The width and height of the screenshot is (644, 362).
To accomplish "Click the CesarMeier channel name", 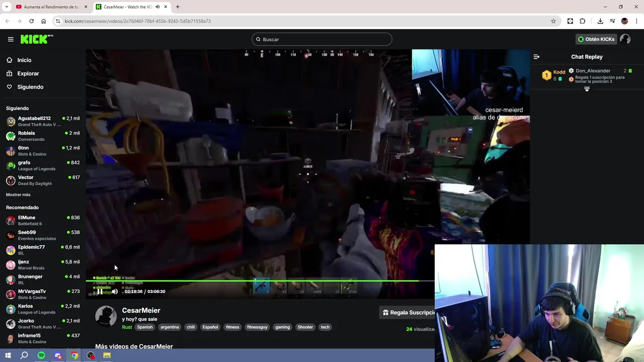I will click(x=141, y=310).
